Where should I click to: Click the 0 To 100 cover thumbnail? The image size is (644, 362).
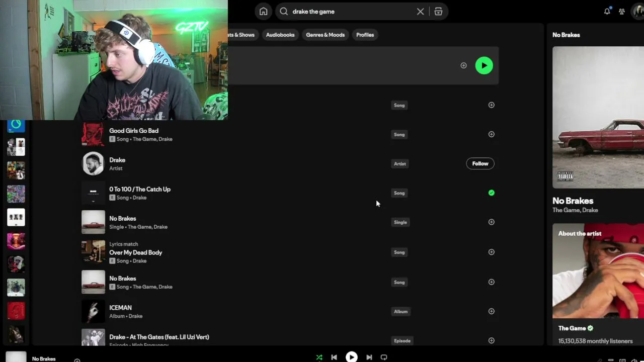(93, 193)
